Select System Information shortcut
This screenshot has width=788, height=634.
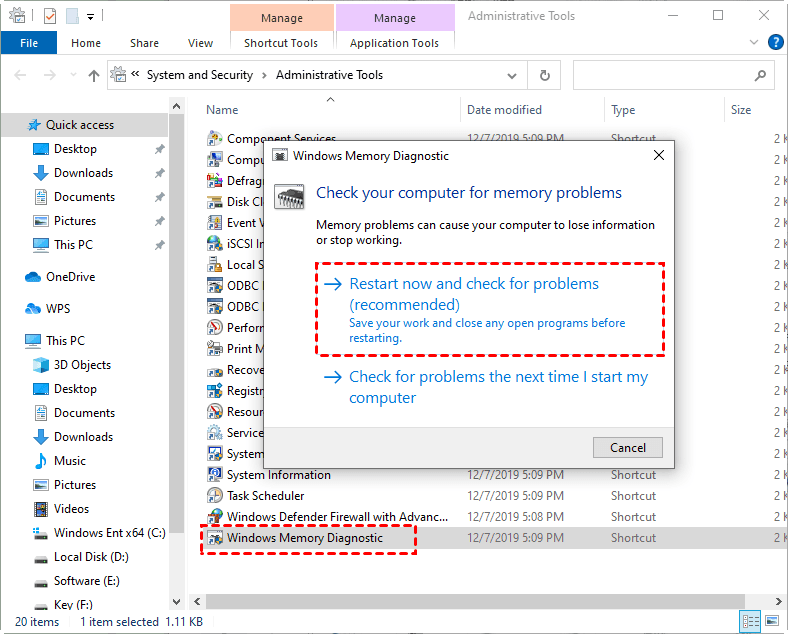(x=278, y=475)
